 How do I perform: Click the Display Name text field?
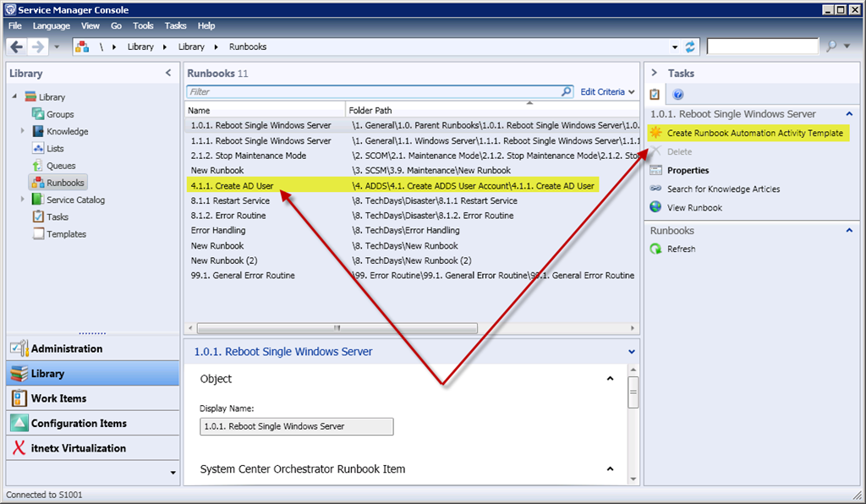[296, 426]
